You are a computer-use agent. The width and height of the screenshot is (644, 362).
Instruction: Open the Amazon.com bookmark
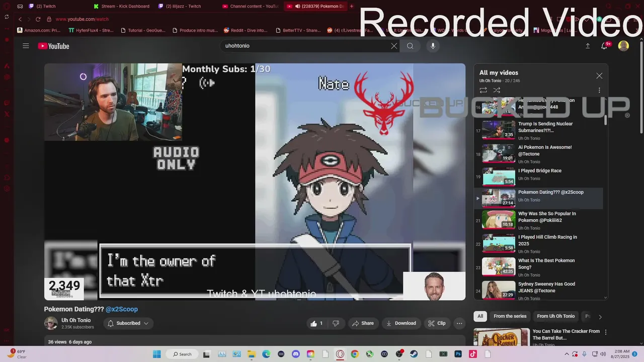(39, 30)
